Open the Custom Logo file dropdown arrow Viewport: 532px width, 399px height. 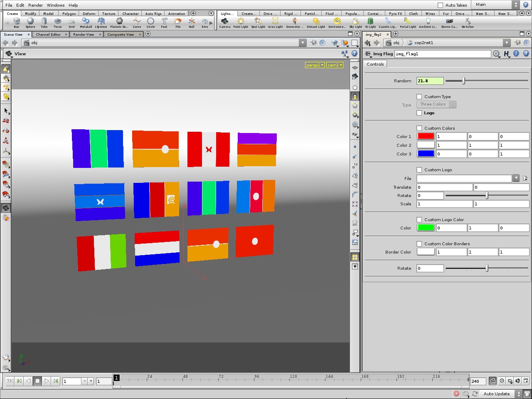tap(516, 178)
